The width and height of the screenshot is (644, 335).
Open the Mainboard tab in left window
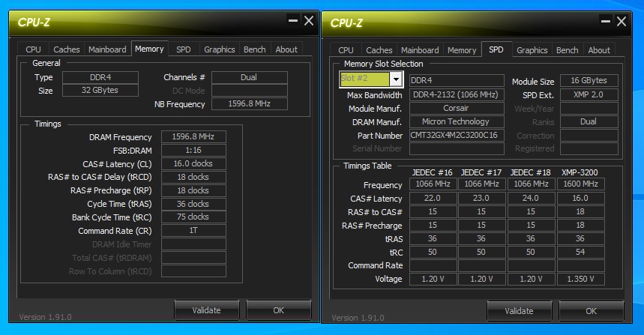pyautogui.click(x=107, y=49)
